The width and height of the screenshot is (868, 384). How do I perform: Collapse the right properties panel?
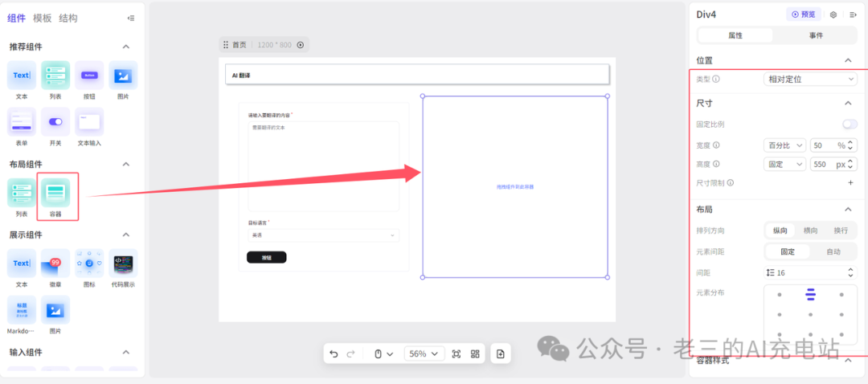coord(853,15)
